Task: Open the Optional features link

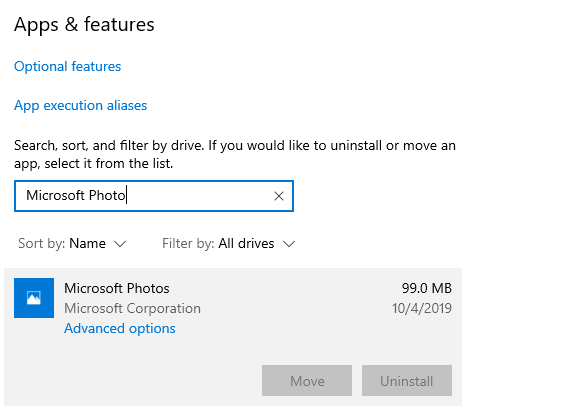Action: [67, 67]
